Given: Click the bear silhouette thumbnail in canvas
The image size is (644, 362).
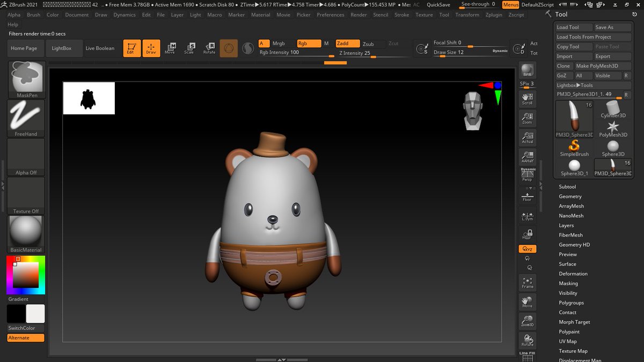Looking at the screenshot, I should (x=89, y=98).
